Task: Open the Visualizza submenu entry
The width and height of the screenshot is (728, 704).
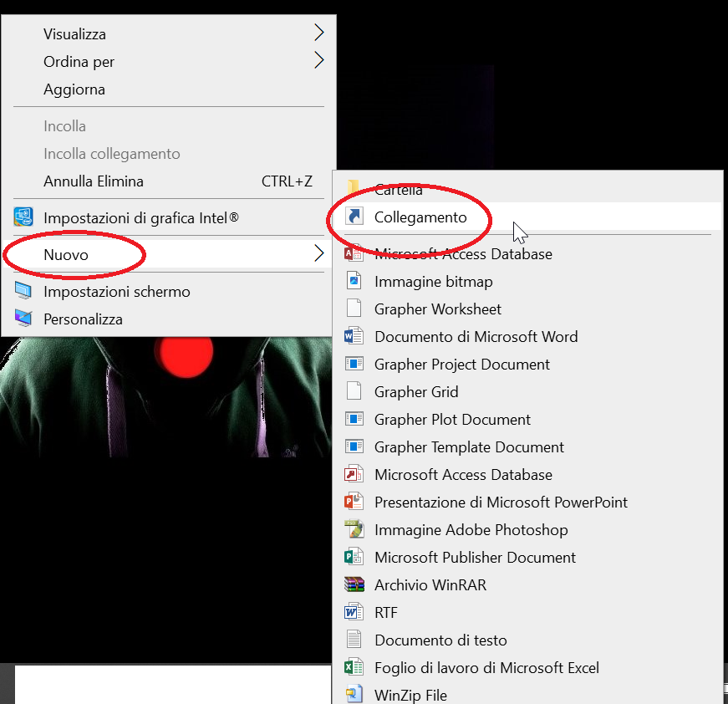Action: click(x=169, y=34)
